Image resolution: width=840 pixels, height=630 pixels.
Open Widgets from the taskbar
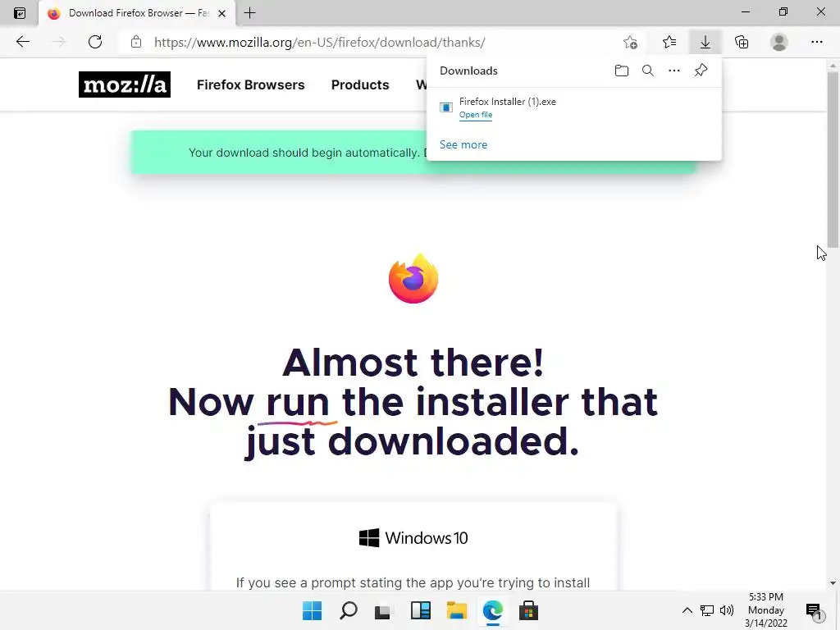(421, 610)
